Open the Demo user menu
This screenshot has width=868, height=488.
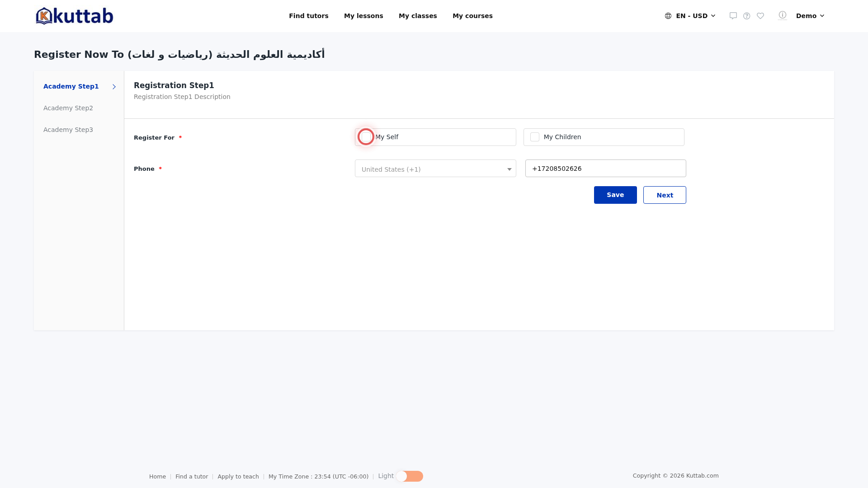pyautogui.click(x=810, y=16)
